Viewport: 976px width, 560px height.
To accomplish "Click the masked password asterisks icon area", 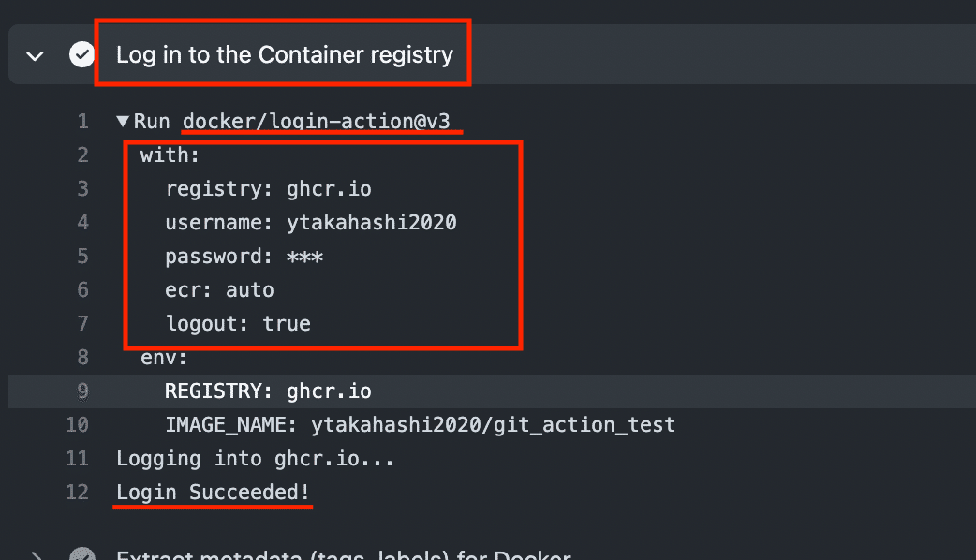I will coord(304,256).
